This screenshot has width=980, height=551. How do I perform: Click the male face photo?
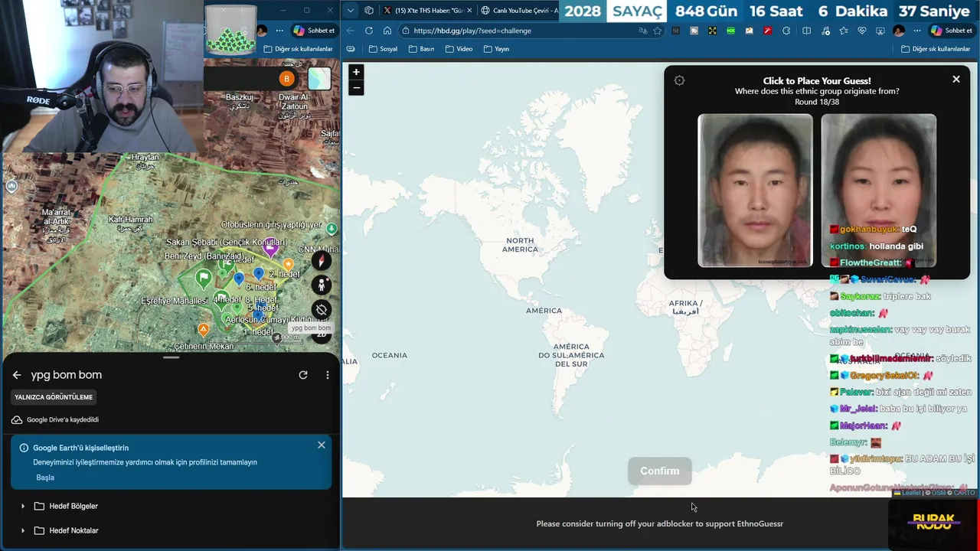[x=755, y=191]
